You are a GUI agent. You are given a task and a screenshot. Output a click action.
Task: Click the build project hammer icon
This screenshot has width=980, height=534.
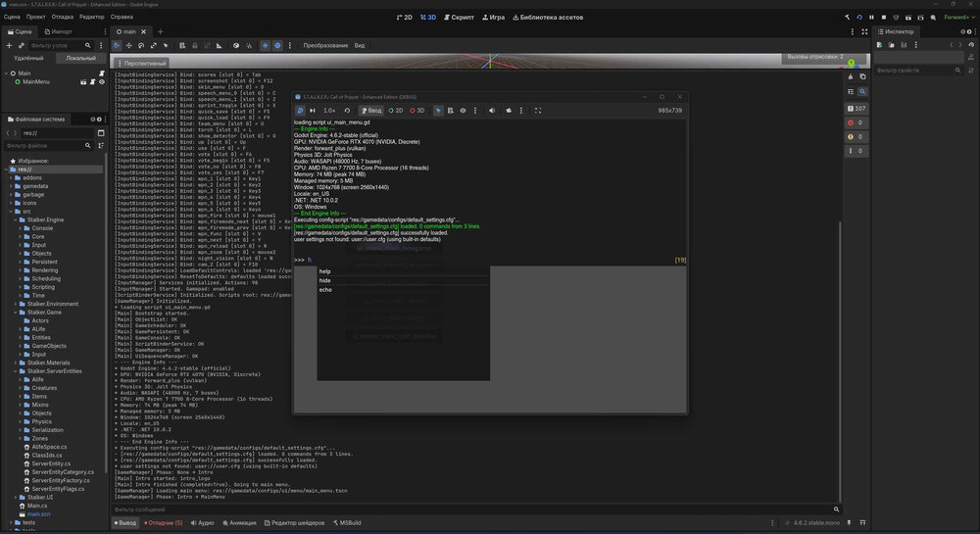pyautogui.click(x=848, y=18)
